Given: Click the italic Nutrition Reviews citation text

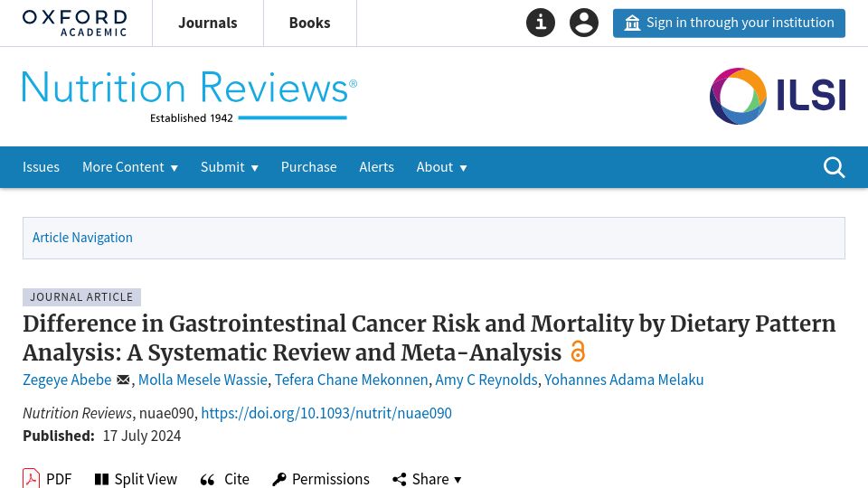Looking at the screenshot, I should point(77,413).
